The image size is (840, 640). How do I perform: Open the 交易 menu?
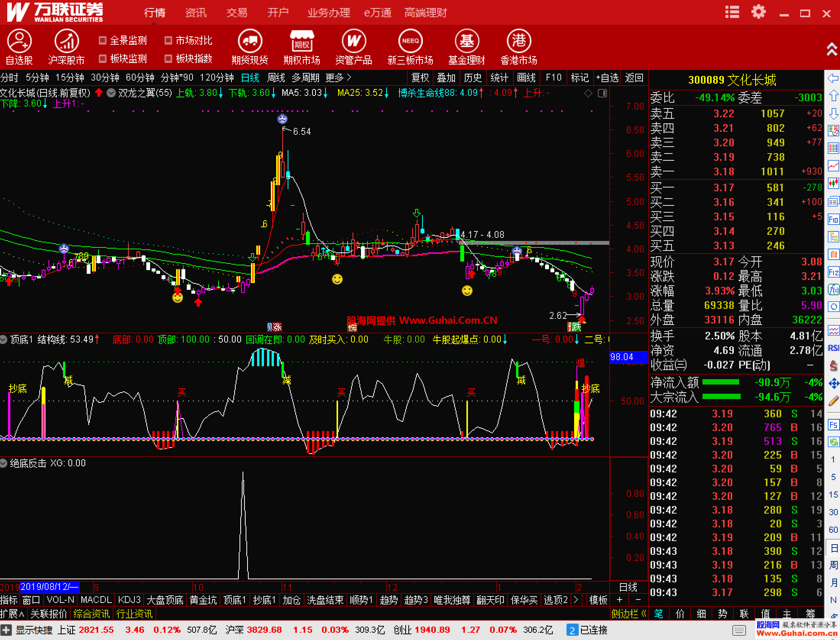pyautogui.click(x=237, y=13)
